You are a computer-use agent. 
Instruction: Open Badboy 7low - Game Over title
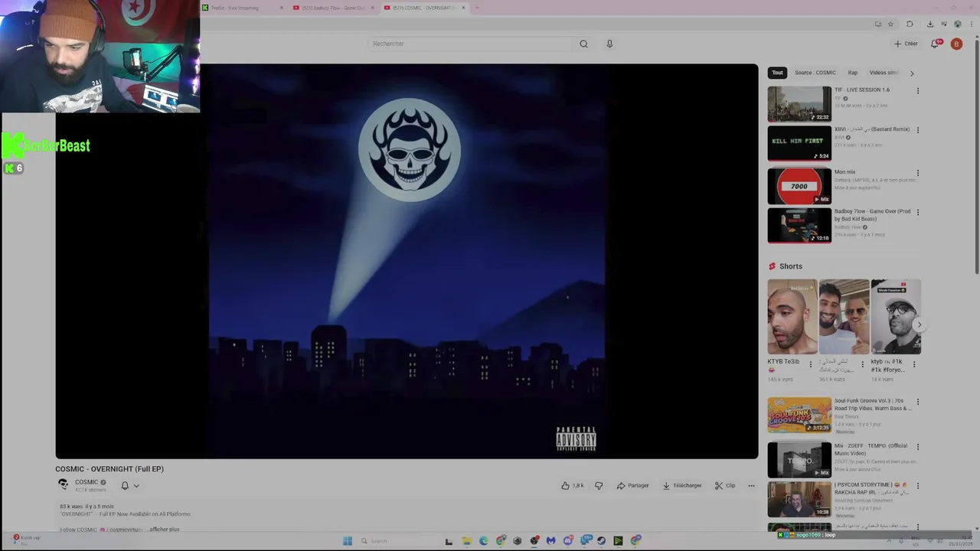(872, 215)
